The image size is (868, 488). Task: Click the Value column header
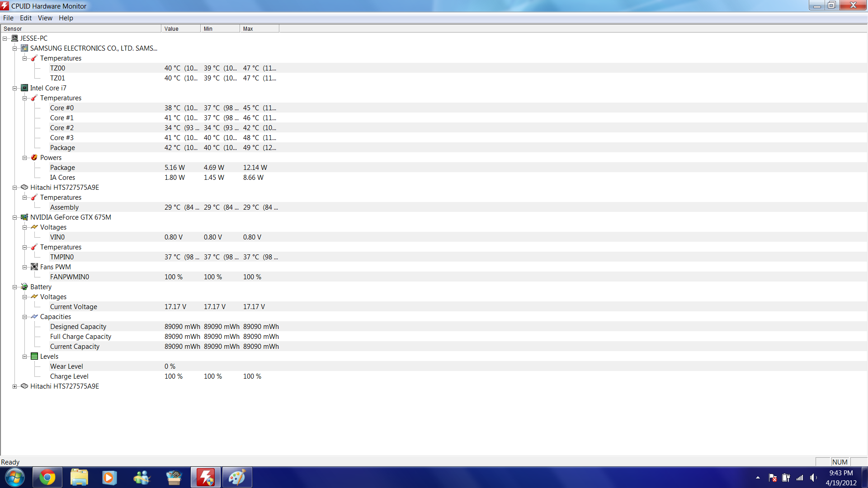point(181,28)
